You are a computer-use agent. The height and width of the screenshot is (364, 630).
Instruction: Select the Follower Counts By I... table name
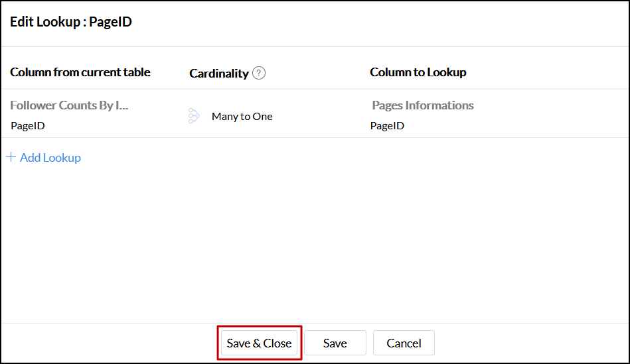(69, 105)
